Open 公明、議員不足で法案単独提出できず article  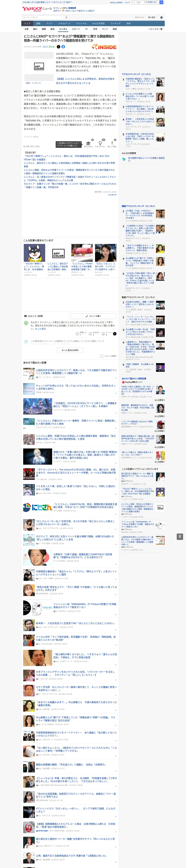pos(71,856)
